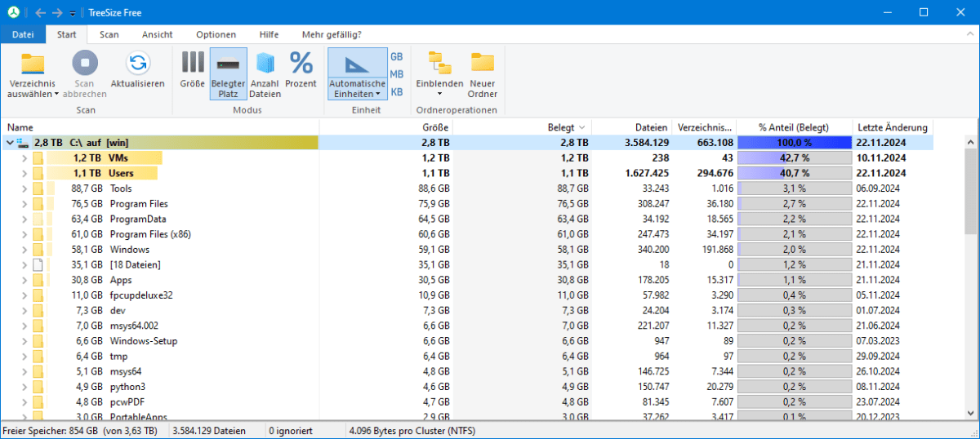This screenshot has height=439, width=980.
Task: Sort by the Name column header
Action: [161, 127]
